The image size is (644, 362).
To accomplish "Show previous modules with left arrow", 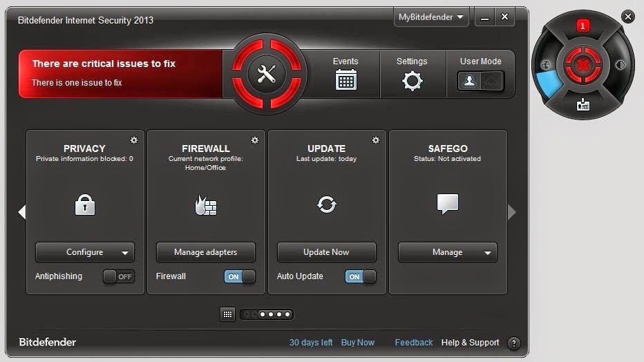I will click(22, 212).
